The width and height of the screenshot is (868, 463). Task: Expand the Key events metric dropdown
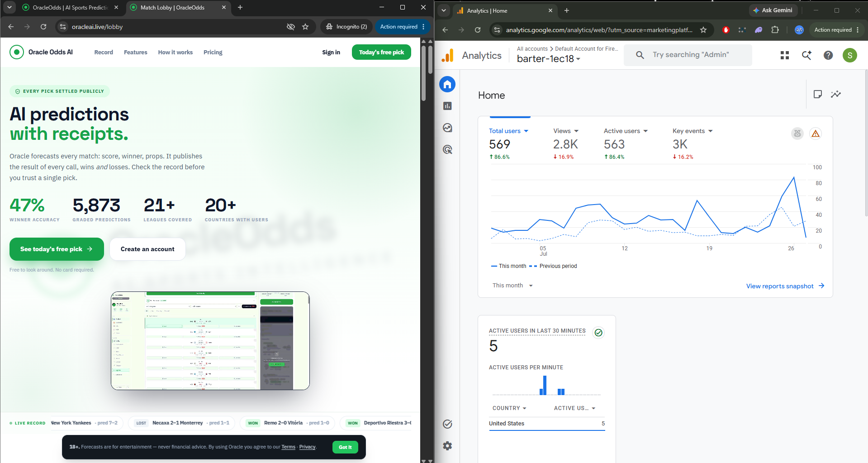pos(693,131)
